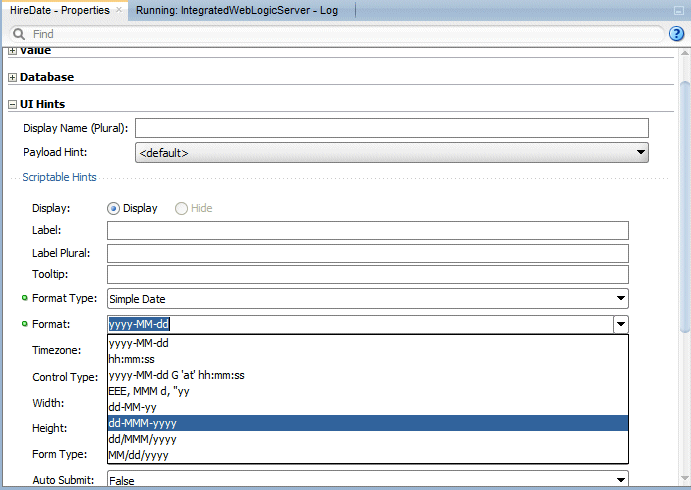The width and height of the screenshot is (691, 490).
Task: Click the Format combo box arrow
Action: [621, 324]
